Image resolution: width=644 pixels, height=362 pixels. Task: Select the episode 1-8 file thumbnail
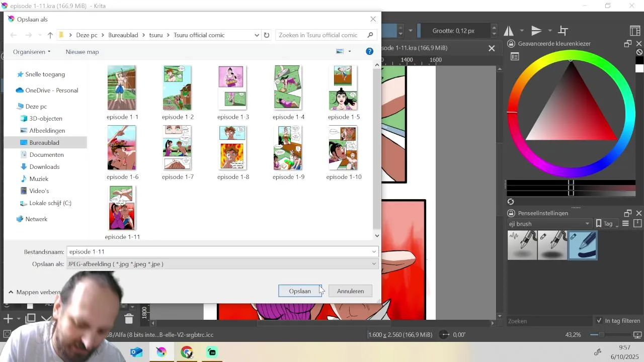point(232,148)
